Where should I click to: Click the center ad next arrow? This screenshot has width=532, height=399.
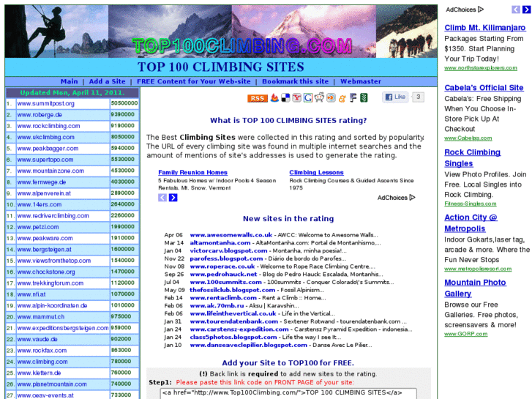(173, 198)
